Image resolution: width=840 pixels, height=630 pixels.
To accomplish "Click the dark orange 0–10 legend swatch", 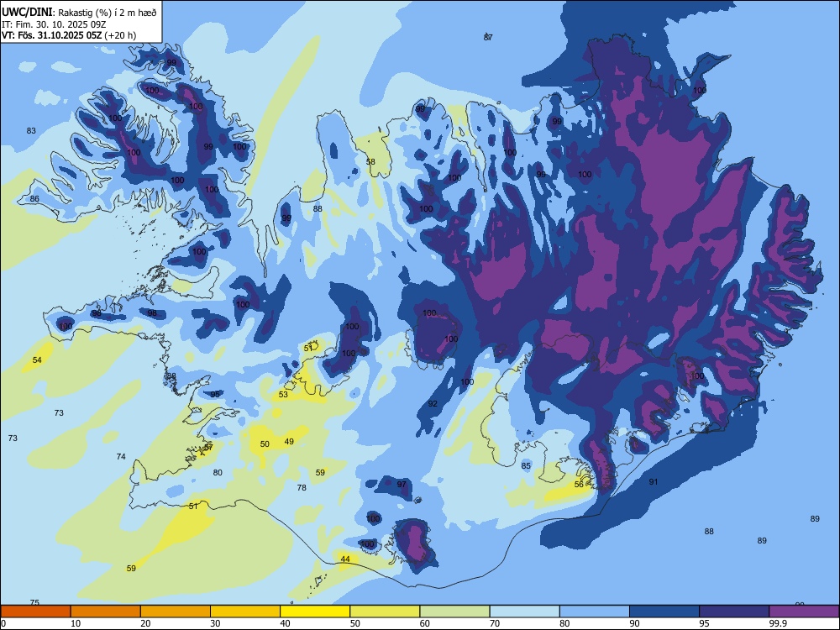I will pos(35,612).
